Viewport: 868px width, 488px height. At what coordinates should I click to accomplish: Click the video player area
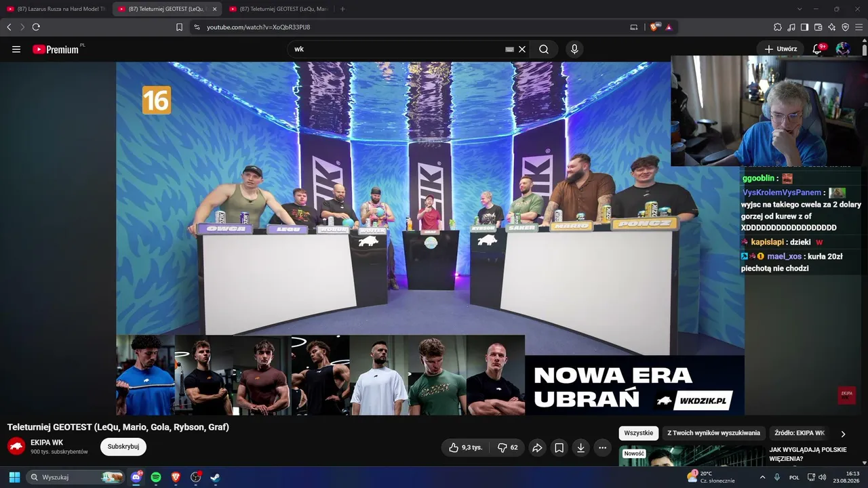(430, 239)
